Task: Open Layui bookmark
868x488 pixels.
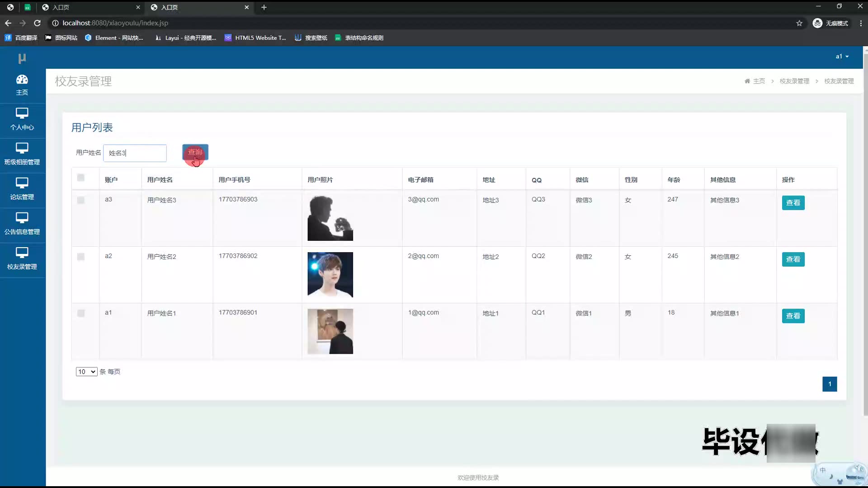Action: point(185,38)
